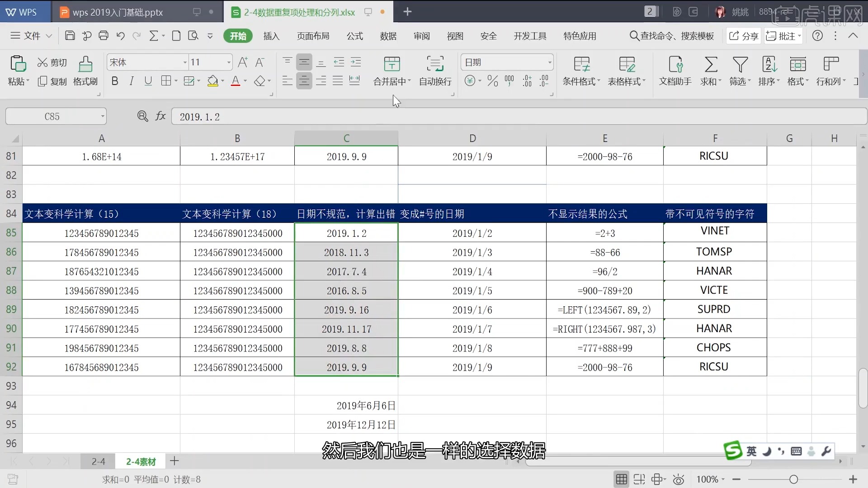The width and height of the screenshot is (868, 488).
Task: Expand the font size dropdown
Action: [229, 62]
